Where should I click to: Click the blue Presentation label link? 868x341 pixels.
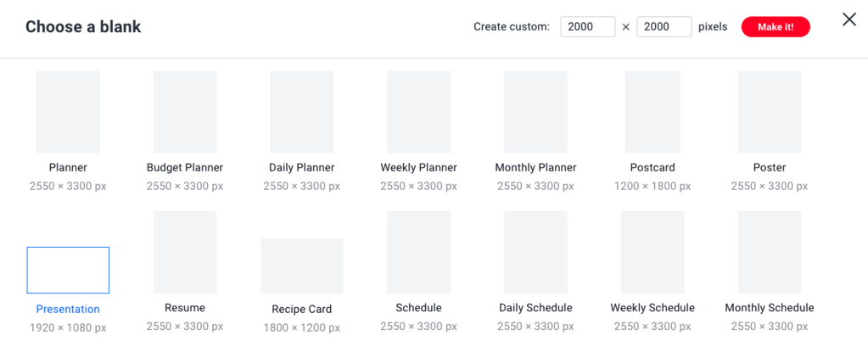tap(68, 310)
